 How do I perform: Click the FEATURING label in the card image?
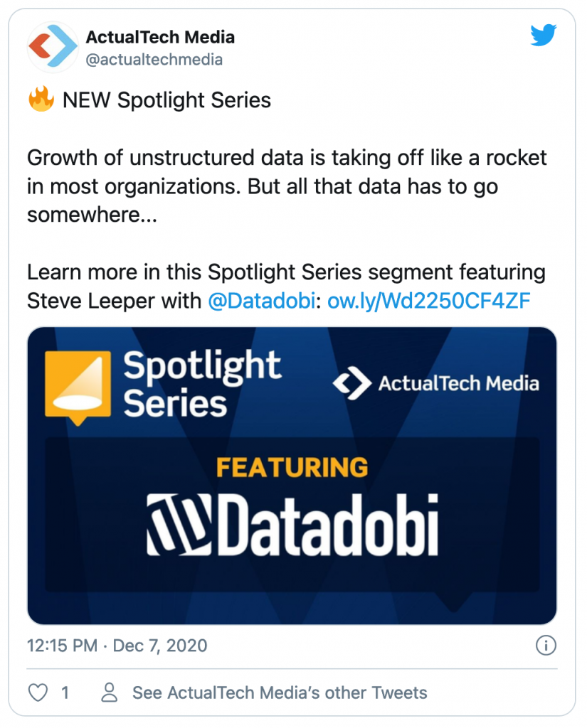point(292,468)
